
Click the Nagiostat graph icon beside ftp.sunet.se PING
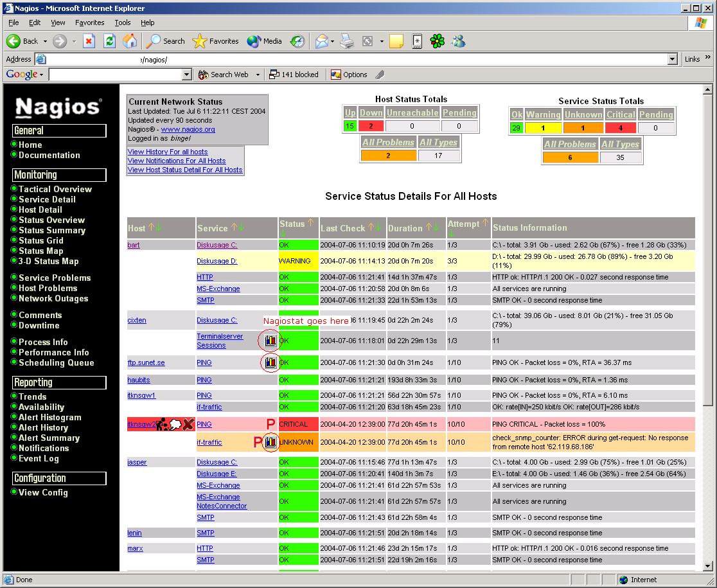[x=270, y=362]
